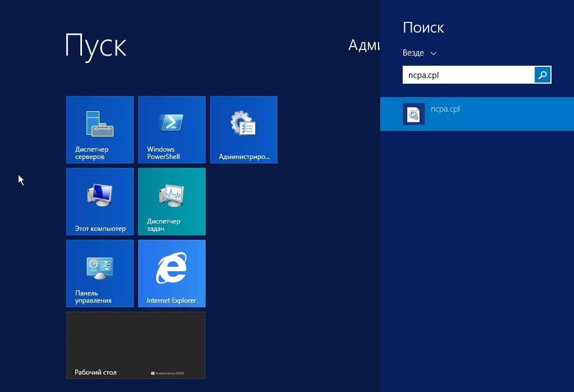Expand the Везде search scope dropdown
The width and height of the screenshot is (574, 392).
click(x=420, y=53)
